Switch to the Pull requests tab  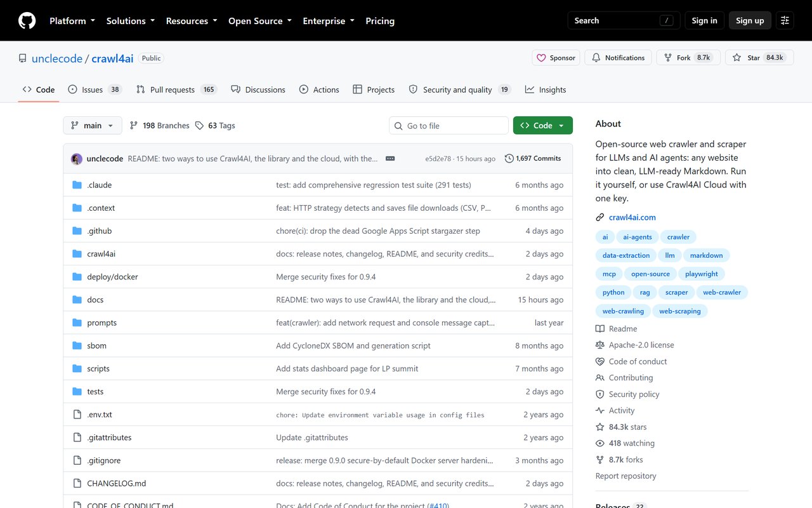(176, 90)
